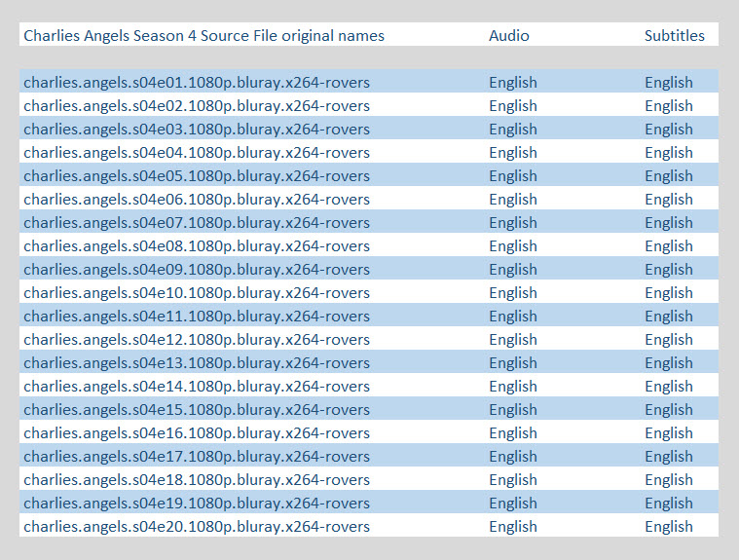This screenshot has width=739, height=560.
Task: Select file name charlies.angels.s04e13.1080p.bluray.x264-rovers
Action: click(197, 363)
